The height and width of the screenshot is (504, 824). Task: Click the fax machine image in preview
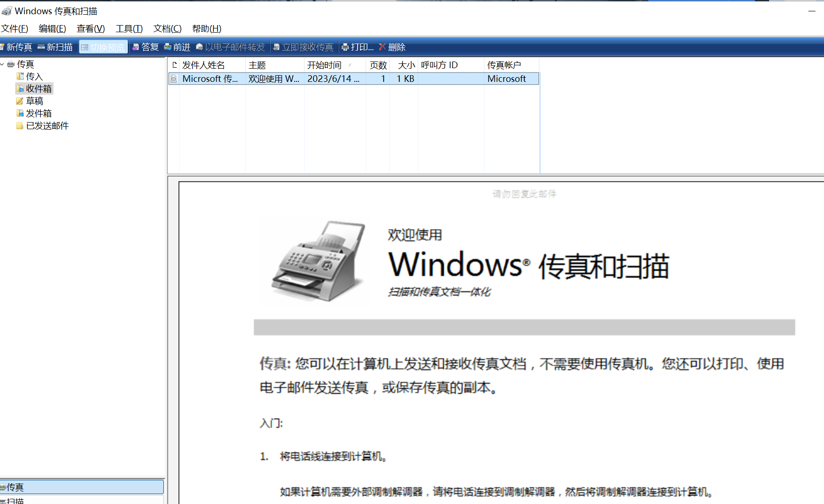[x=318, y=261]
